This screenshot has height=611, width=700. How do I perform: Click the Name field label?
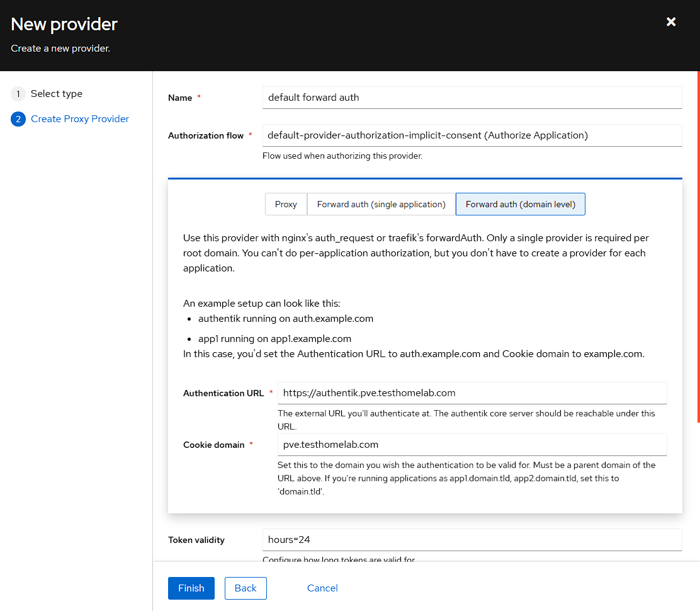(180, 98)
